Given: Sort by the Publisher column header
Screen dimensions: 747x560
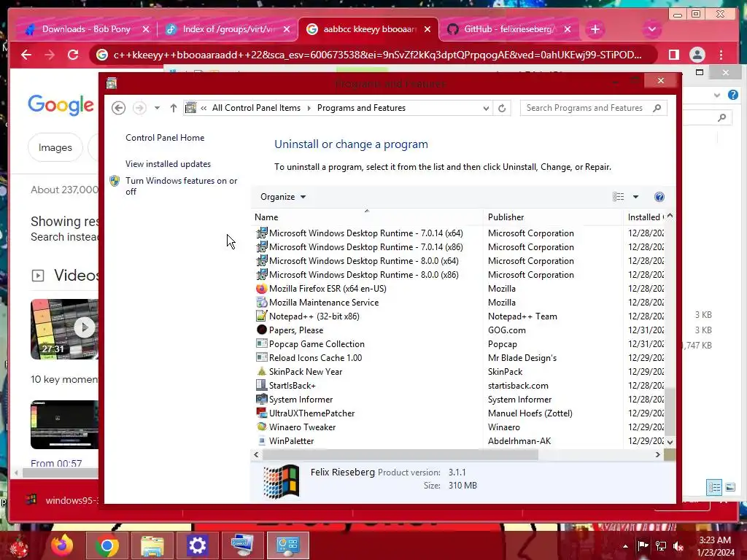Looking at the screenshot, I should [553, 217].
